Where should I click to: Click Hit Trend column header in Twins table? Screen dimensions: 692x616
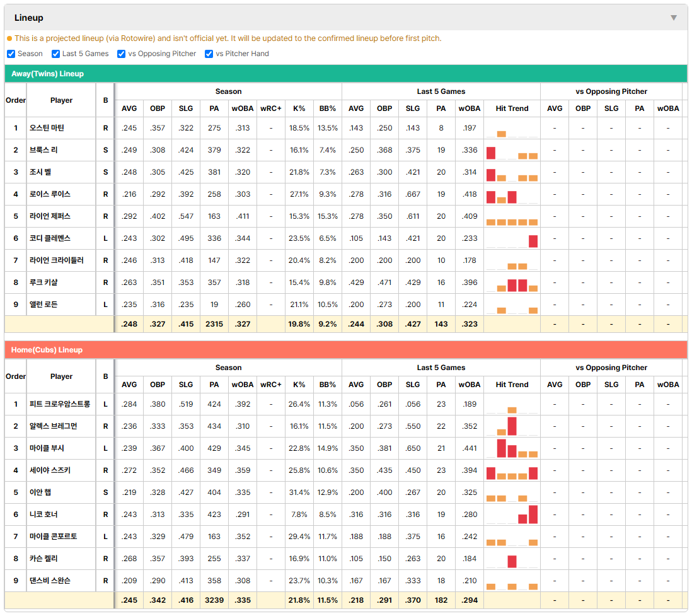tap(512, 108)
